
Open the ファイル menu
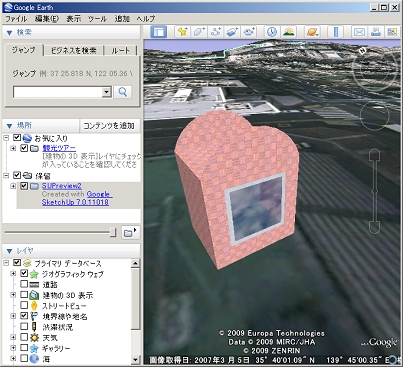point(16,19)
